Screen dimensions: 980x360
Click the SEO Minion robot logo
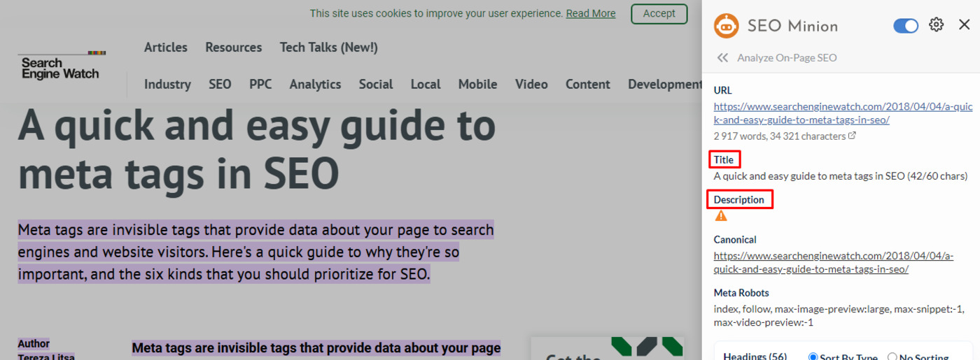[x=726, y=26]
